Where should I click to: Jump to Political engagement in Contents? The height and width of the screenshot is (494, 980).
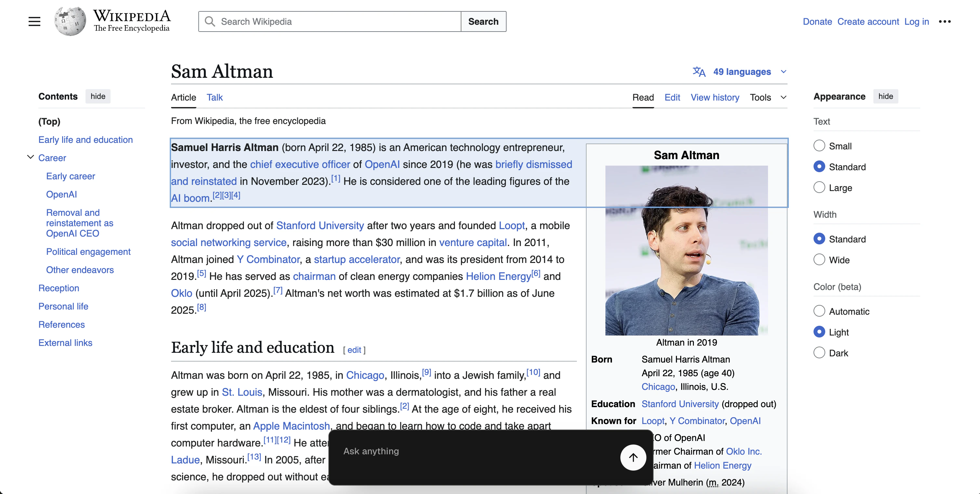[88, 252]
